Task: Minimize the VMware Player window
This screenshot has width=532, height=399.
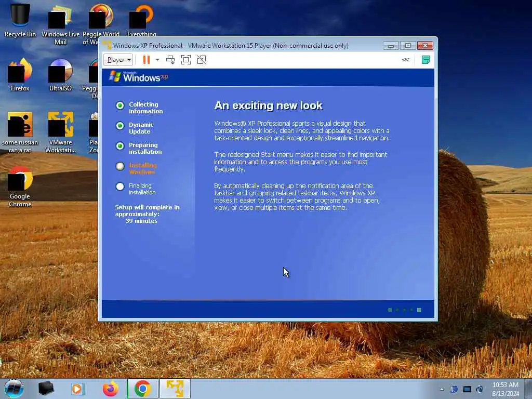Action: click(x=391, y=46)
